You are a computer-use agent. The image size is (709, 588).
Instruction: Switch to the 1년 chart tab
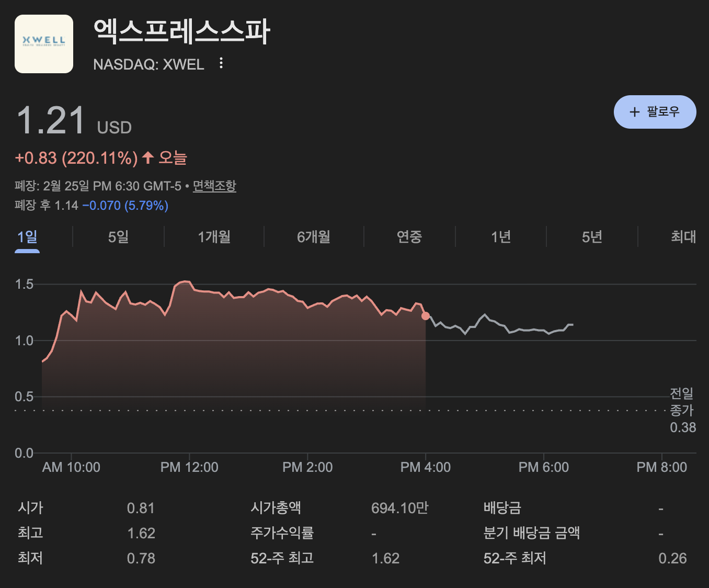tap(500, 237)
